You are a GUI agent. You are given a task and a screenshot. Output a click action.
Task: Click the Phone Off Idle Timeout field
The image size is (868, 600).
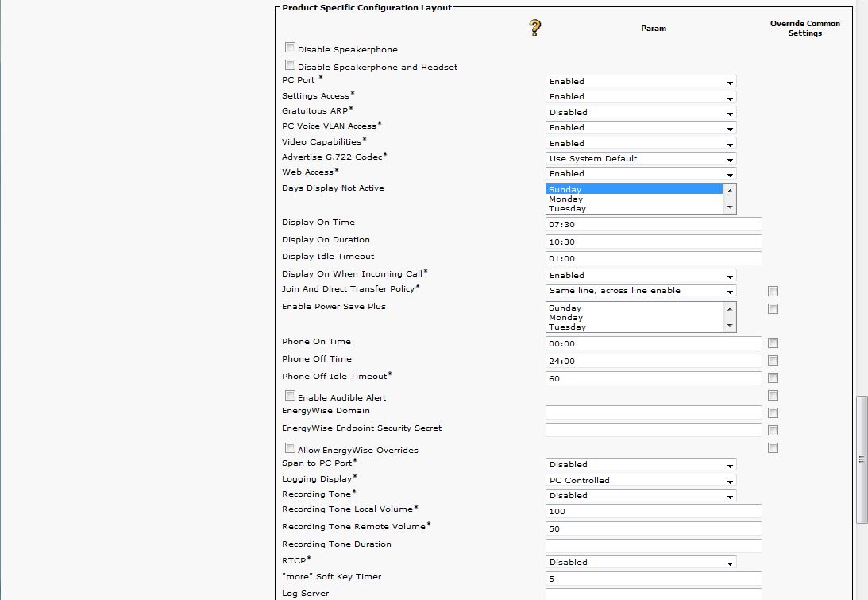point(654,379)
